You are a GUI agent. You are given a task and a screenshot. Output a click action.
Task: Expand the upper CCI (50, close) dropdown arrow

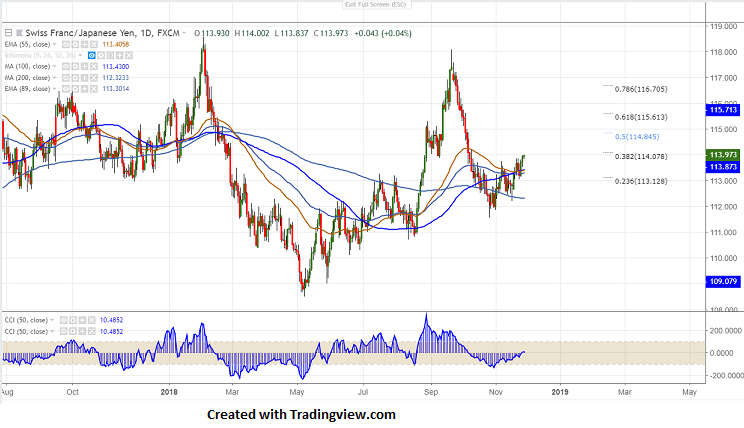click(52, 320)
